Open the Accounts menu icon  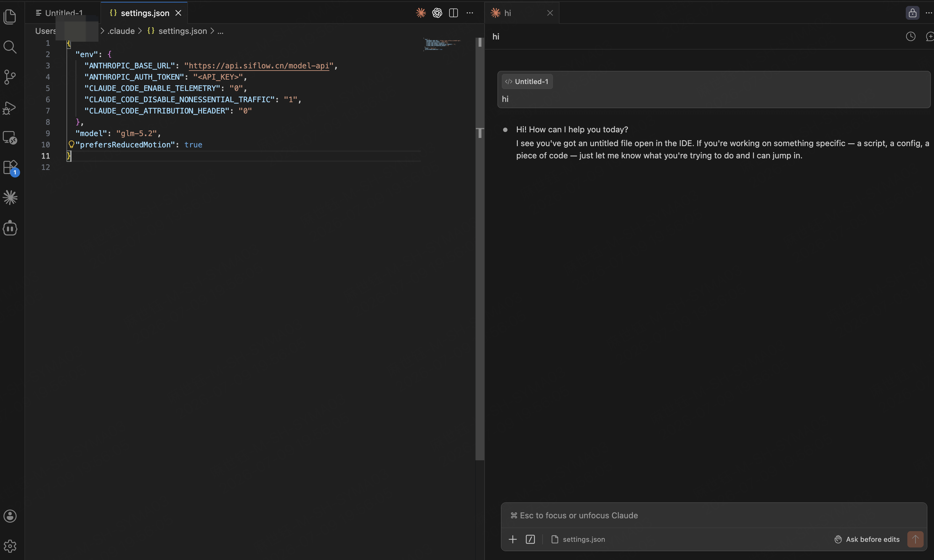tap(10, 516)
